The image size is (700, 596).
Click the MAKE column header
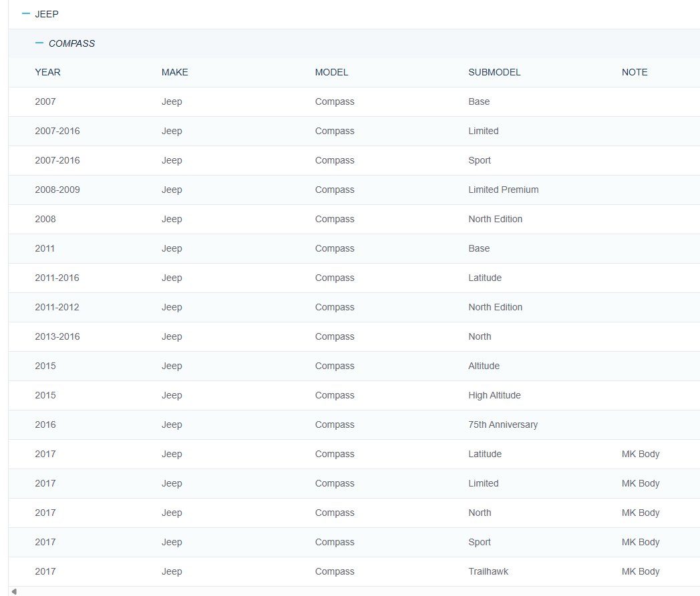pos(174,72)
